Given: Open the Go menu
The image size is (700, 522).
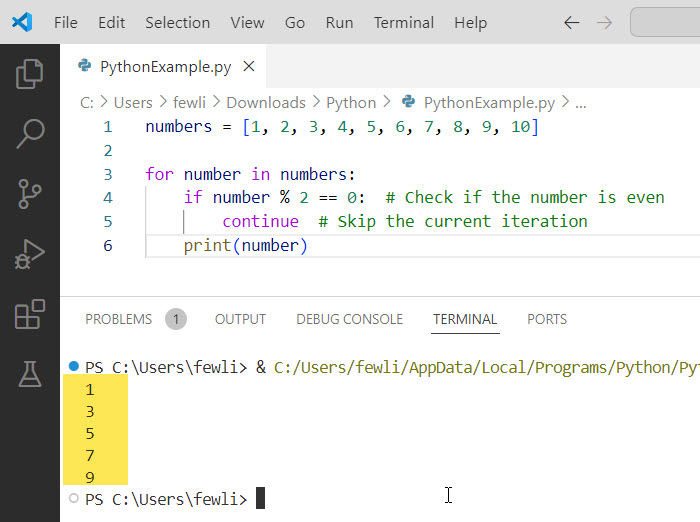Looking at the screenshot, I should pyautogui.click(x=295, y=22).
